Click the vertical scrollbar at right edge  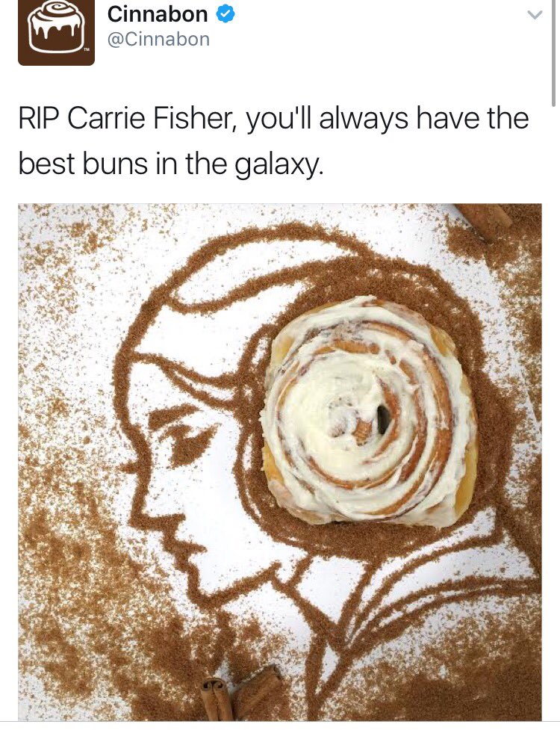(553, 54)
